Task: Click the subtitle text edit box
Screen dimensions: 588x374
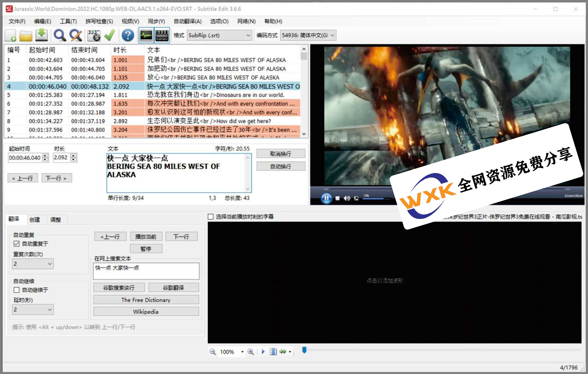Action: (x=179, y=173)
